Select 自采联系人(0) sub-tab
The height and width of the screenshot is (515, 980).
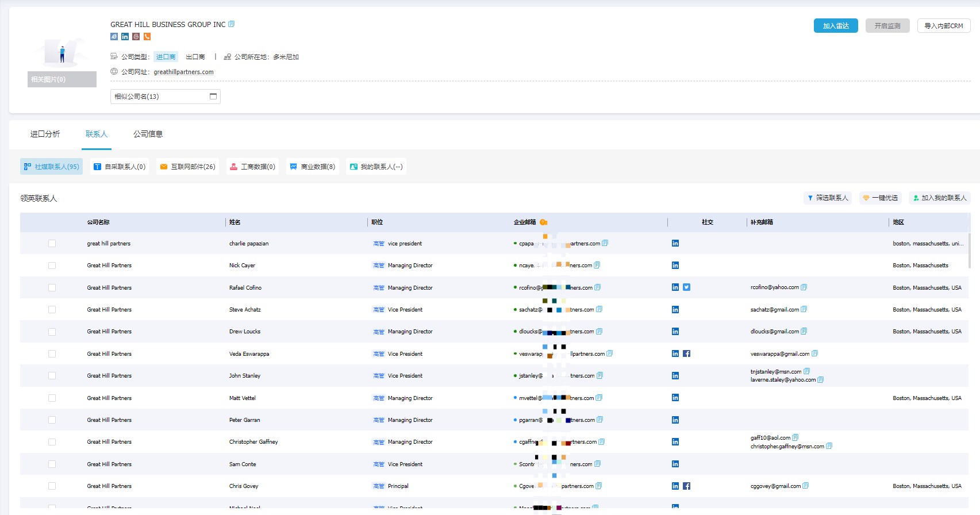pos(120,167)
